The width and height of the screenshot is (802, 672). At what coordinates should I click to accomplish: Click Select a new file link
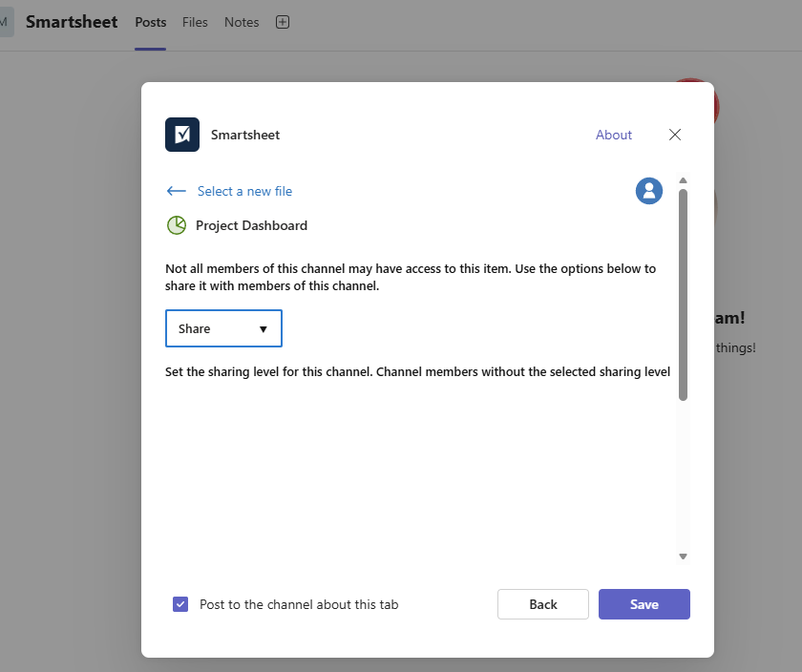(244, 191)
